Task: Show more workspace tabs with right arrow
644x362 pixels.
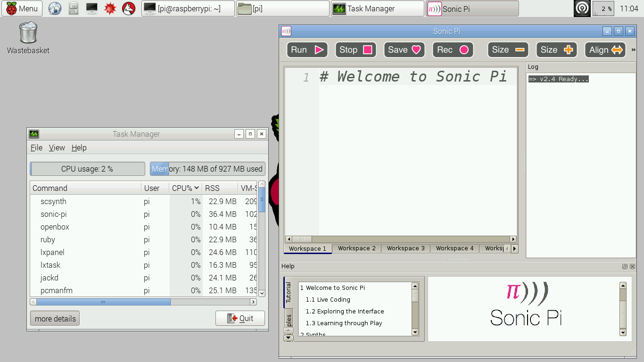Action: [514, 248]
